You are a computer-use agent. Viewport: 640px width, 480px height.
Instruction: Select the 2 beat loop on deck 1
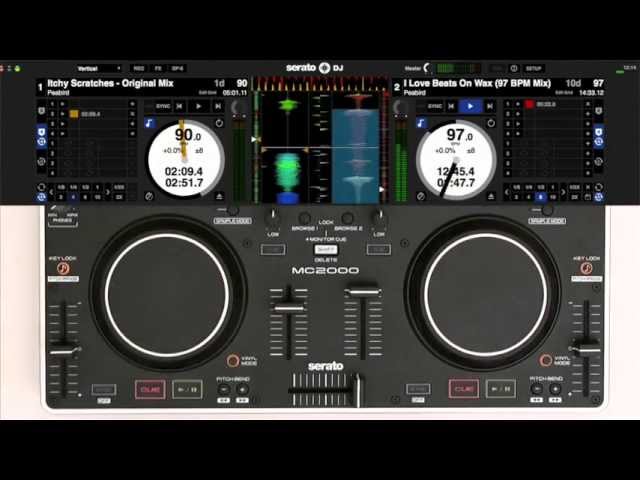pos(60,197)
